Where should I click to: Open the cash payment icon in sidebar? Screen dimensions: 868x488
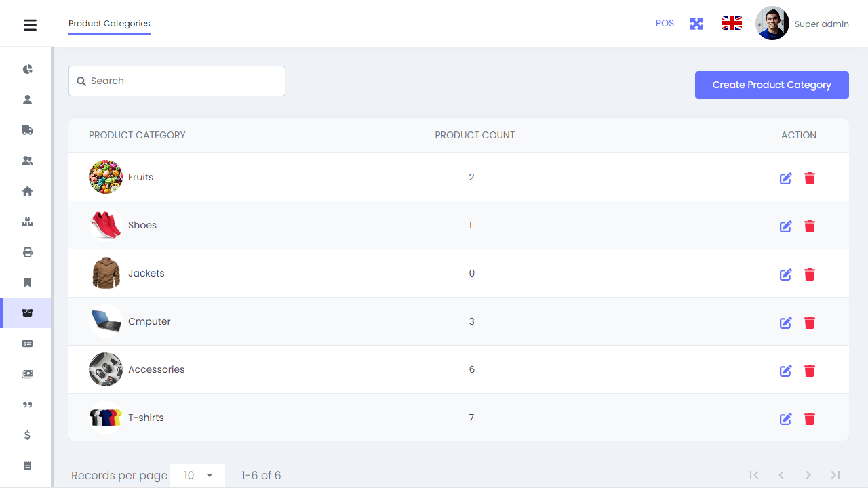(27, 374)
